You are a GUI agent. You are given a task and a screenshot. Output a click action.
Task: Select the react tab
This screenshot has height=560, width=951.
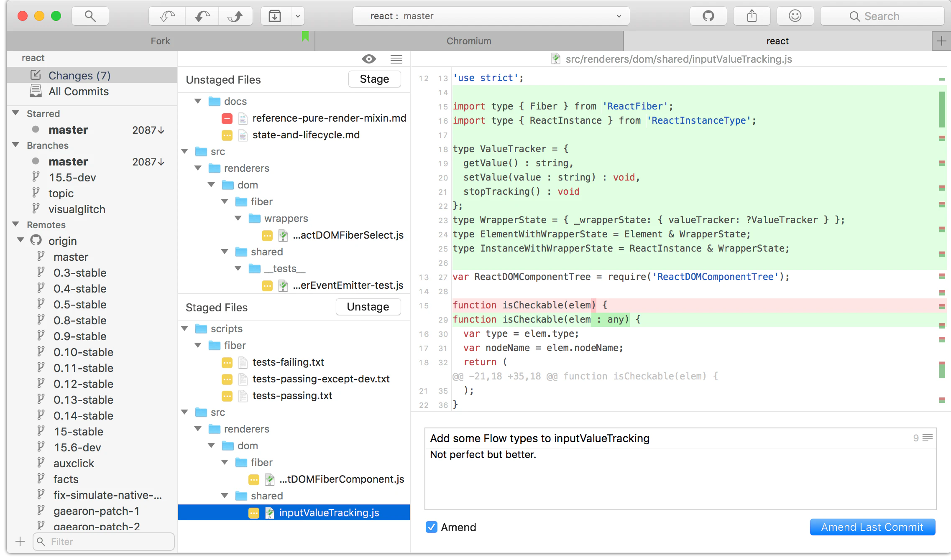click(x=777, y=41)
